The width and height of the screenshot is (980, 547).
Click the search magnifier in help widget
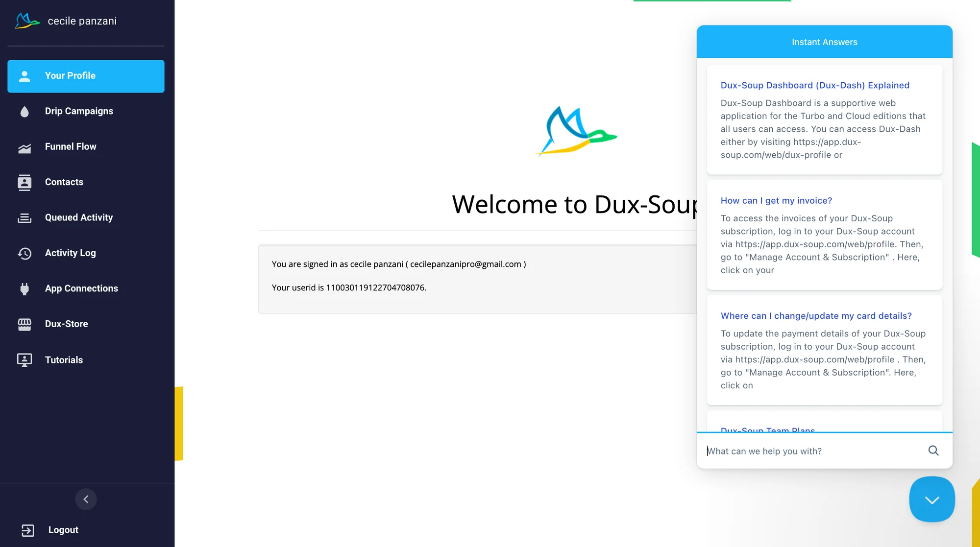point(933,451)
